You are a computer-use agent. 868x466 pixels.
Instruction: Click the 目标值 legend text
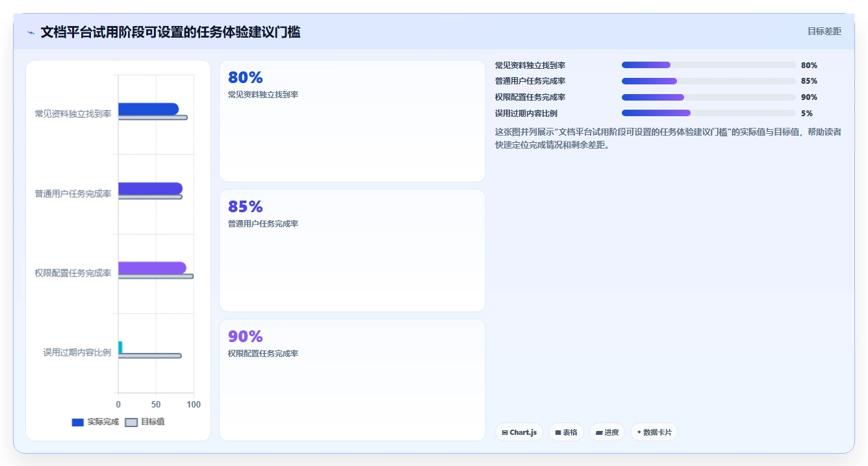153,422
